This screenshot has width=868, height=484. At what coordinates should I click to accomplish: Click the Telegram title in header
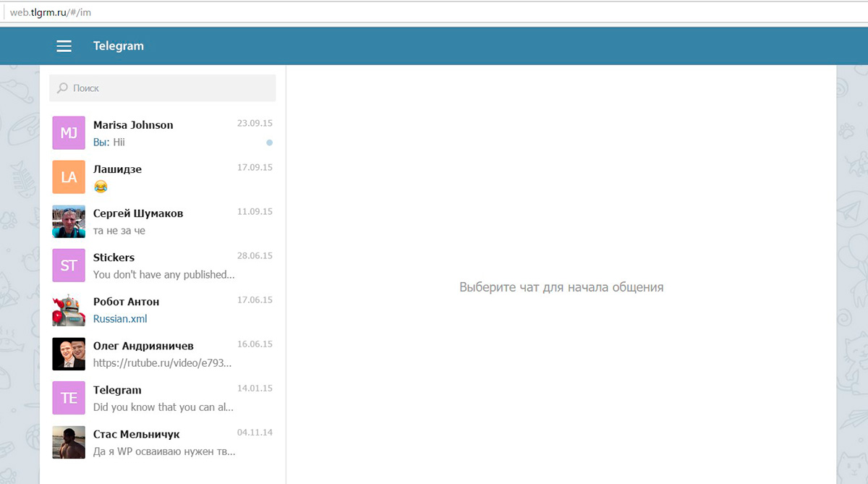119,46
